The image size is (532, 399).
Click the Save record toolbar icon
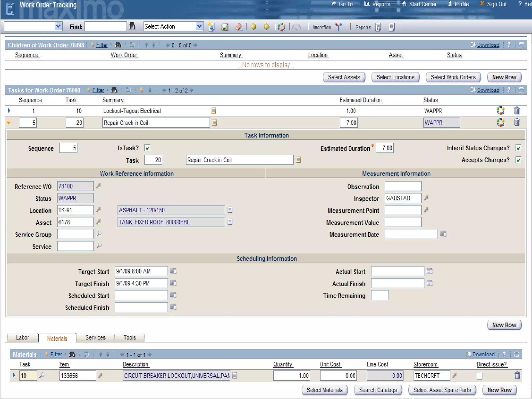tap(225, 27)
